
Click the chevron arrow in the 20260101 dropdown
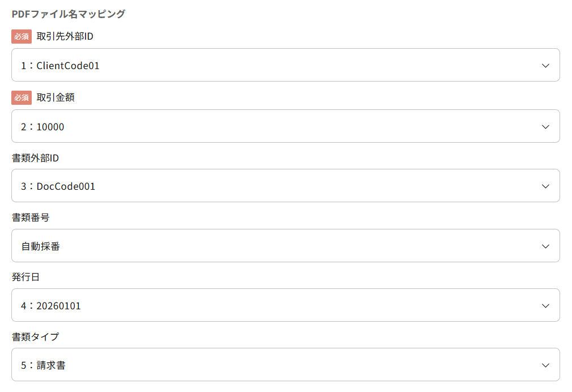tap(545, 305)
